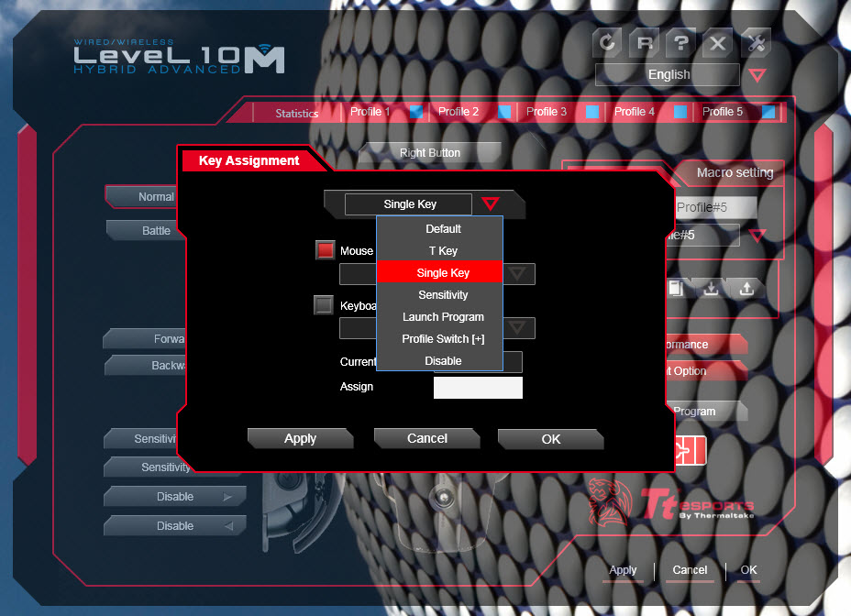Click OK at the bottom of the main window
This screenshot has height=616, width=851.
(748, 570)
